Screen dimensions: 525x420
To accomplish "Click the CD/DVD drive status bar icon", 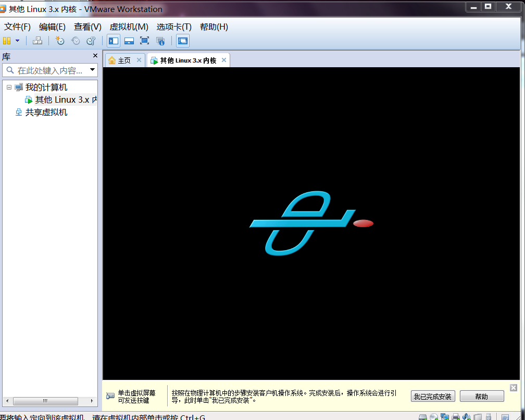I will point(433,417).
